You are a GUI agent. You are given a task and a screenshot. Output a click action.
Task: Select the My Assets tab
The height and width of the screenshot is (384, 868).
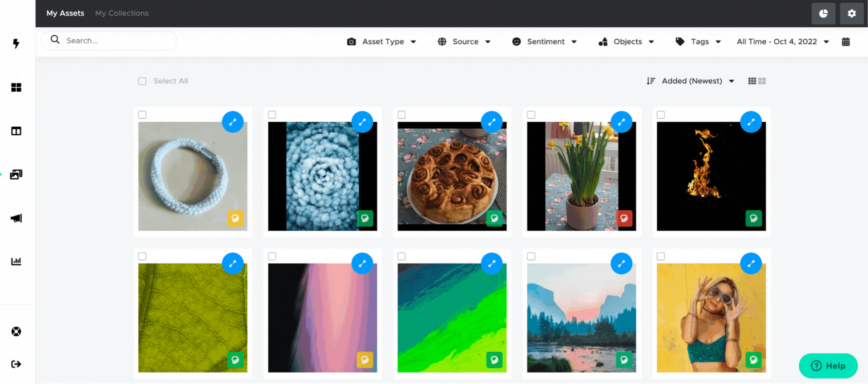(x=65, y=13)
